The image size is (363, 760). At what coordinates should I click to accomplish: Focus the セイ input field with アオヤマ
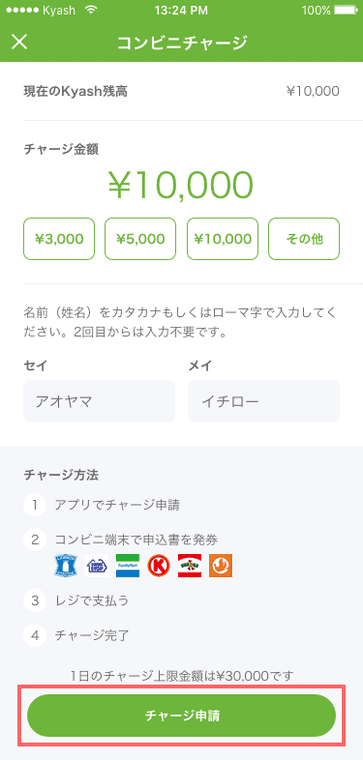[x=99, y=401]
